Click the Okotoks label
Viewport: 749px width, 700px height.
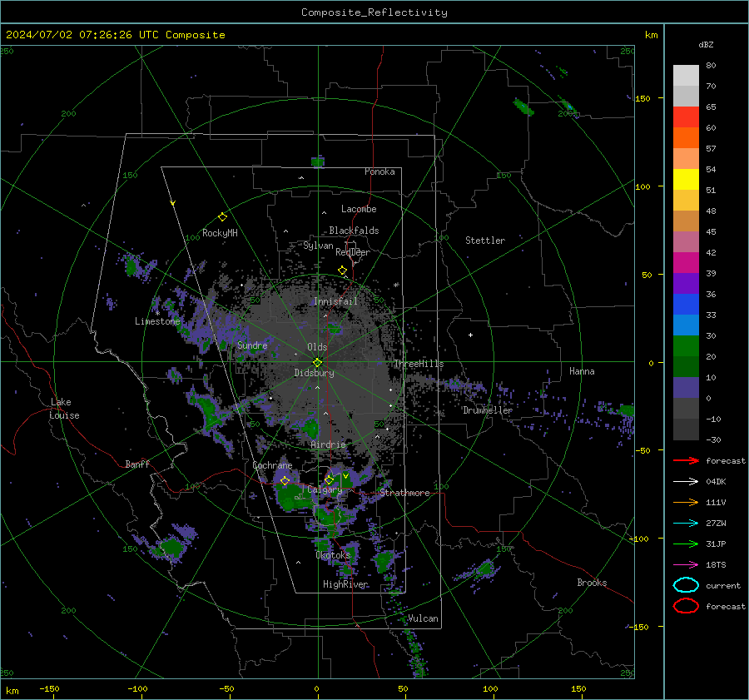coord(333,554)
